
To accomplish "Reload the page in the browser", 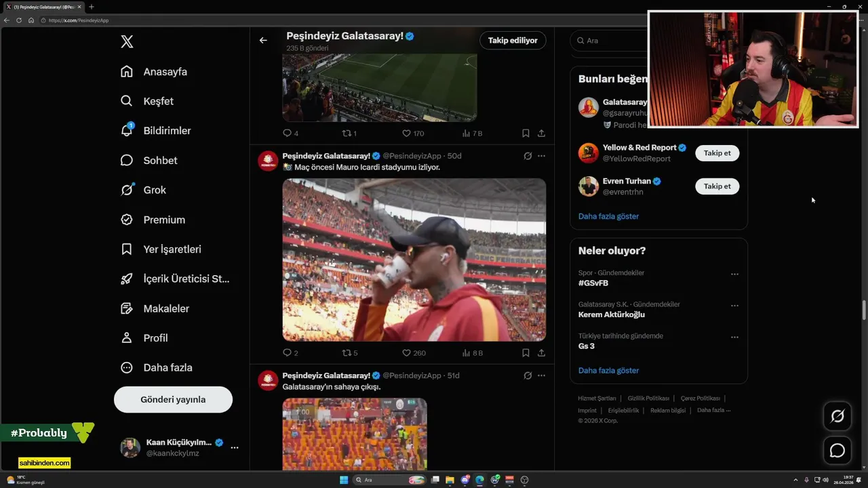I will point(18,20).
